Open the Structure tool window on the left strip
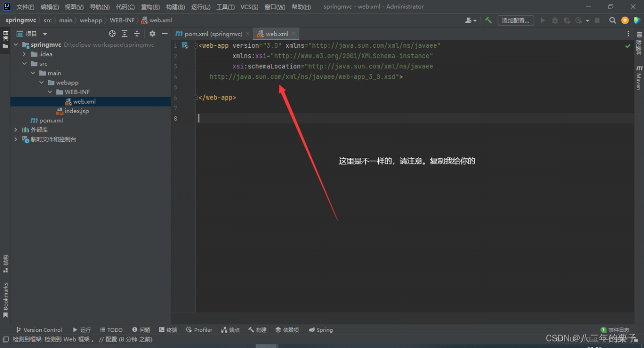 6,264
